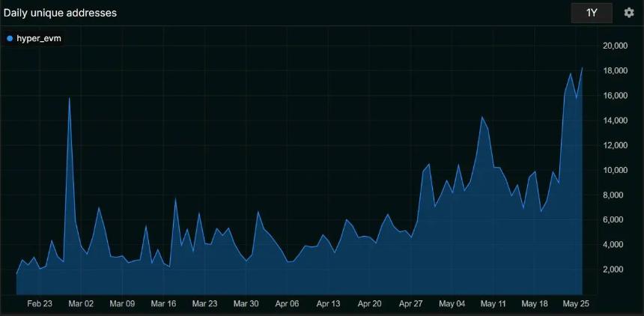Click the May 04 x-axis date label
Image resolution: width=644 pixels, height=316 pixels.
click(x=452, y=304)
